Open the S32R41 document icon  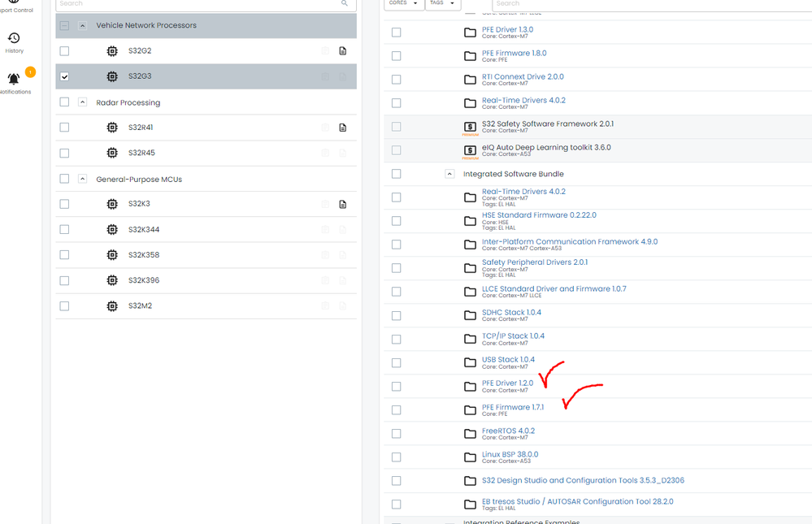[x=343, y=128]
